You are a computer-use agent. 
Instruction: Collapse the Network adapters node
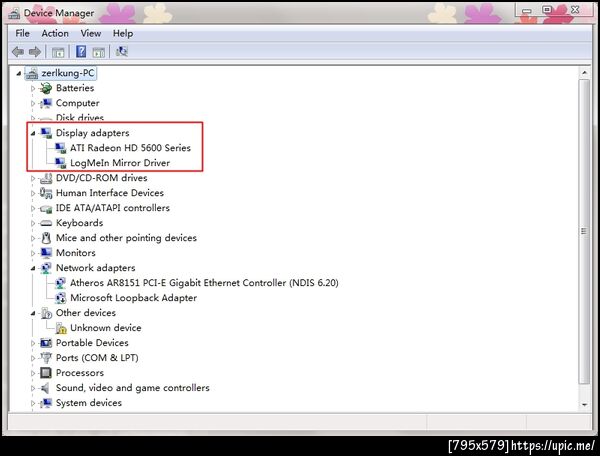(x=33, y=268)
